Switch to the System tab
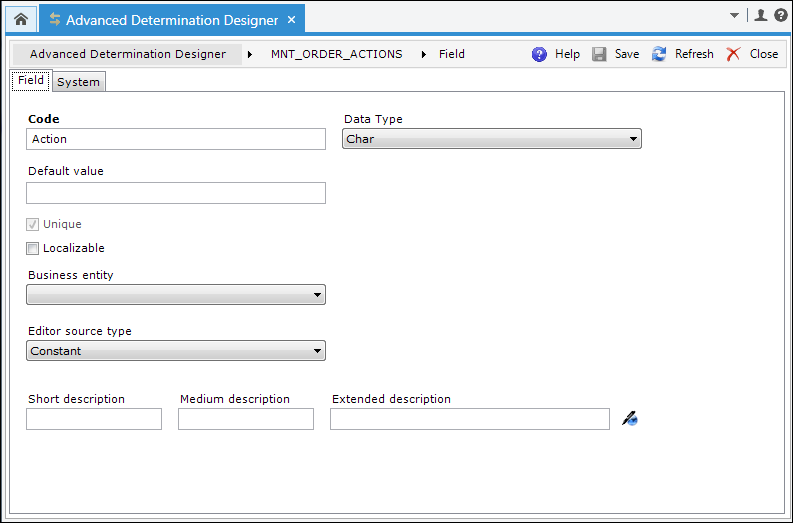Screen dimensions: 793x523 (x=78, y=82)
